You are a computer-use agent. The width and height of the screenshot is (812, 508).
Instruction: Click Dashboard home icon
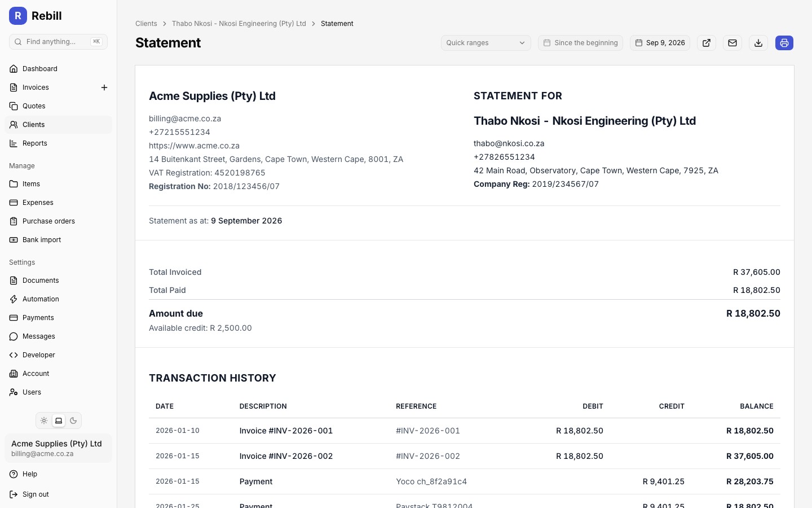tap(14, 69)
